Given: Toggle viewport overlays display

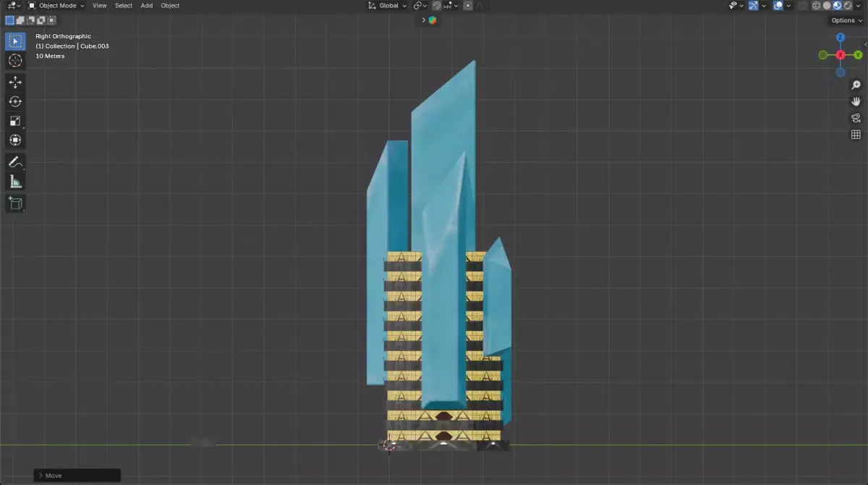Looking at the screenshot, I should (x=778, y=5).
